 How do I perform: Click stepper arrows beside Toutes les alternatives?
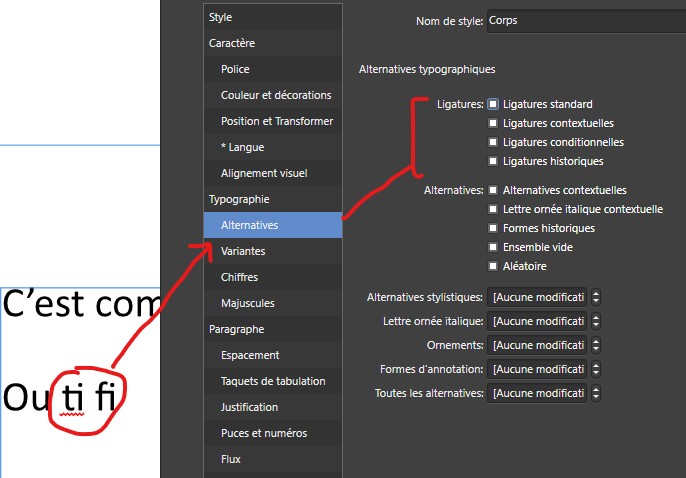(596, 393)
